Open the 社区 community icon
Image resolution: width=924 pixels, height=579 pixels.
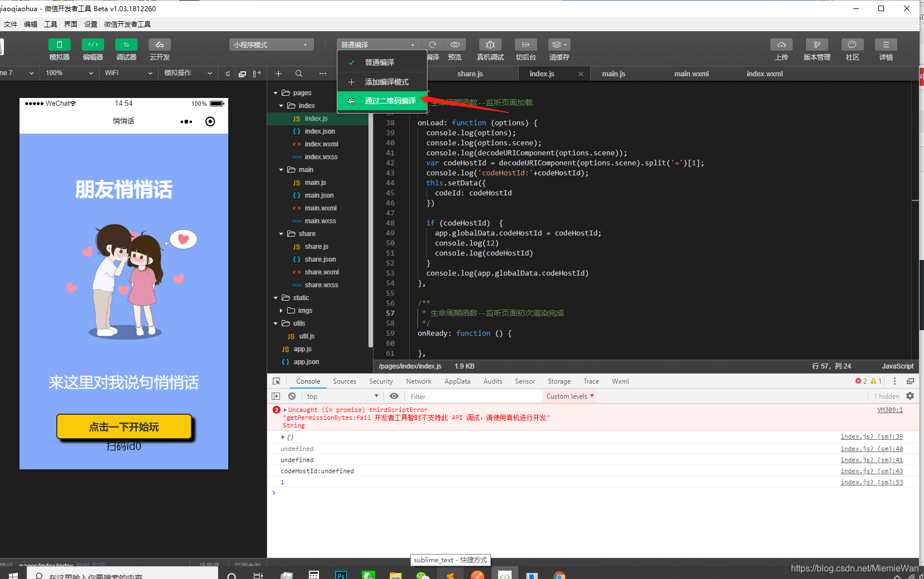853,45
